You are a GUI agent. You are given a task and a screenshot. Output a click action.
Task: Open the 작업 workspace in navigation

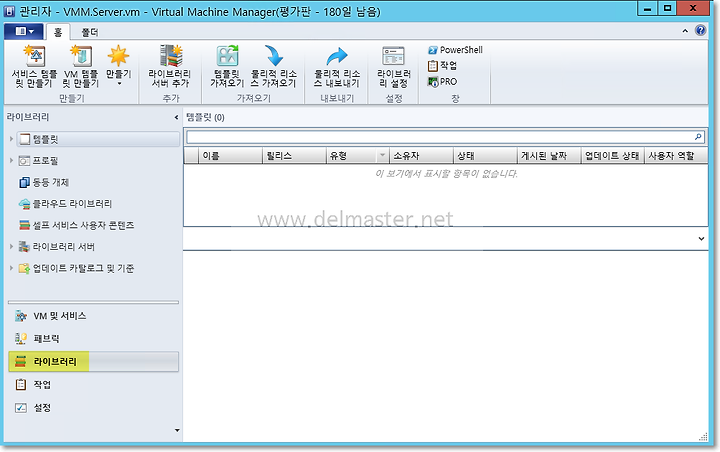(93, 384)
